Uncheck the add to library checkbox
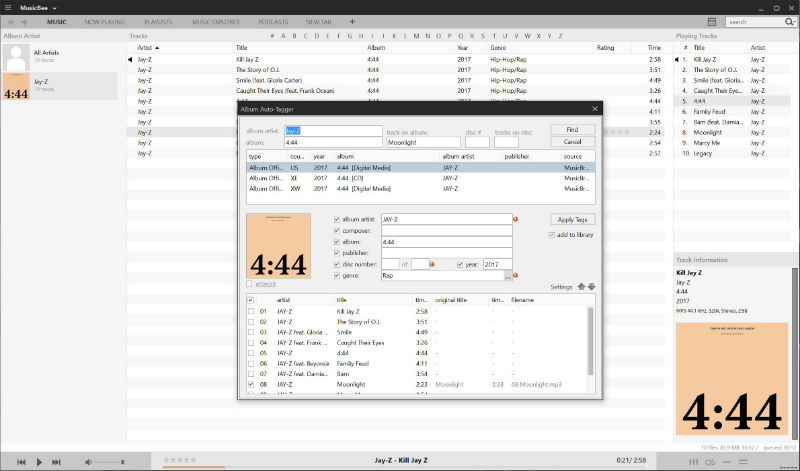 coord(551,235)
